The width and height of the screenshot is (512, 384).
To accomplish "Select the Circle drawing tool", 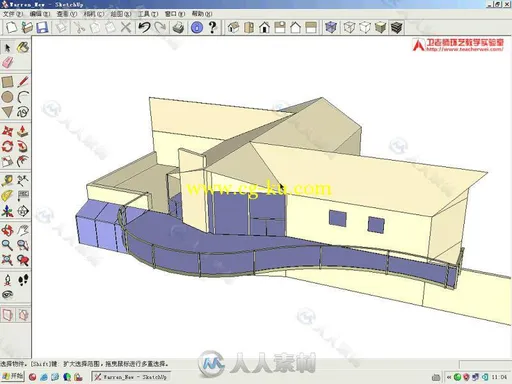I will 7,97.
